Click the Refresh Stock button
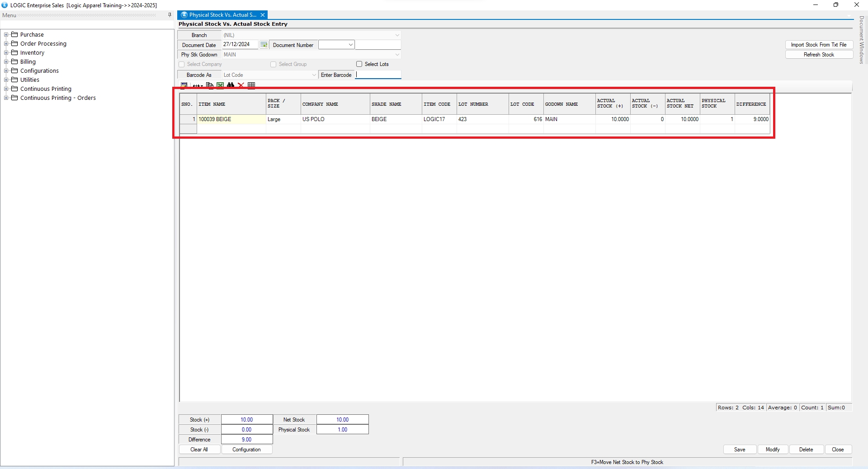 (x=819, y=55)
